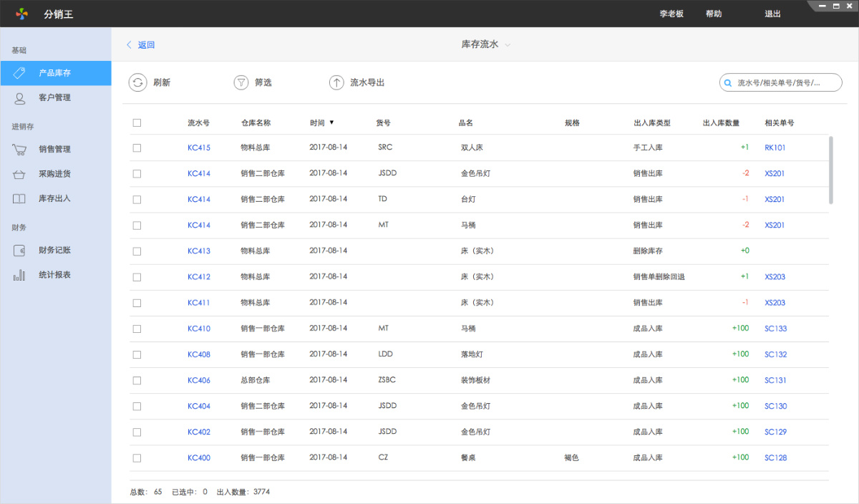Click the 统计报表 bar chart icon
The width and height of the screenshot is (859, 504).
pyautogui.click(x=19, y=275)
